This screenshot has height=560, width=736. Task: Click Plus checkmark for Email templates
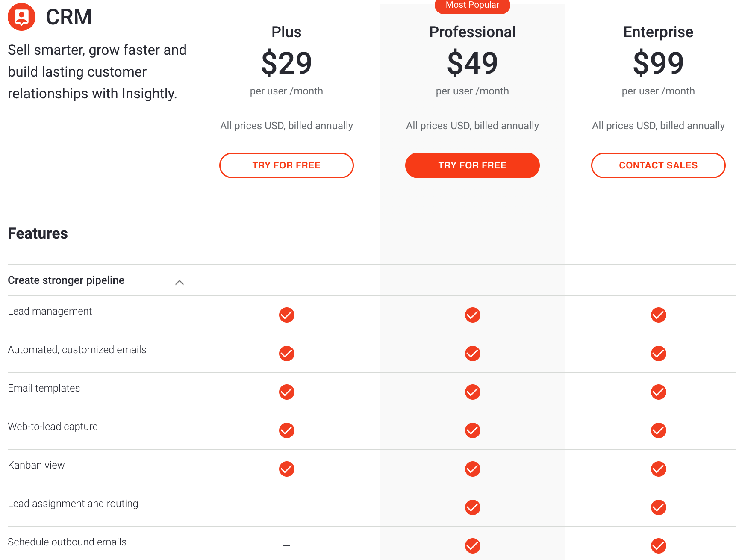click(x=287, y=392)
